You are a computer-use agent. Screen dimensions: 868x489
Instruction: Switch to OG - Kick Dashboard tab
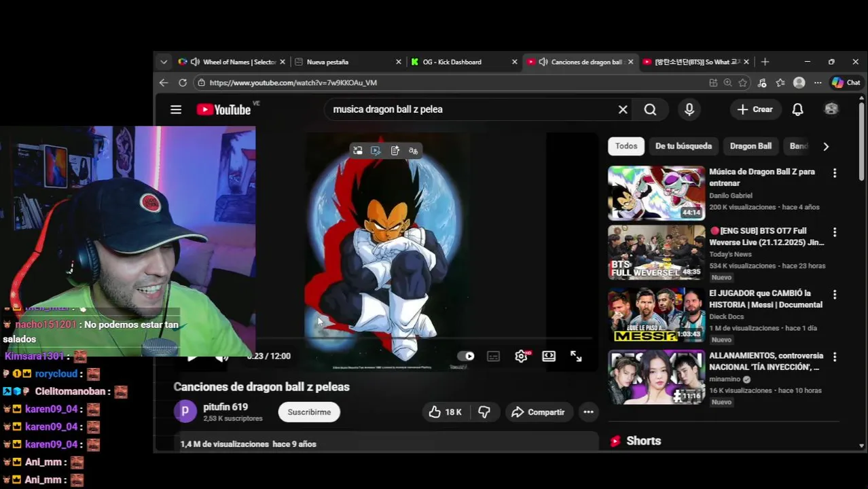pyautogui.click(x=464, y=62)
